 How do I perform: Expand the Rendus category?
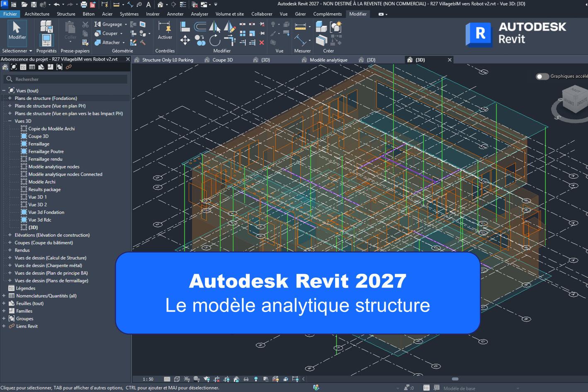[x=9, y=250]
